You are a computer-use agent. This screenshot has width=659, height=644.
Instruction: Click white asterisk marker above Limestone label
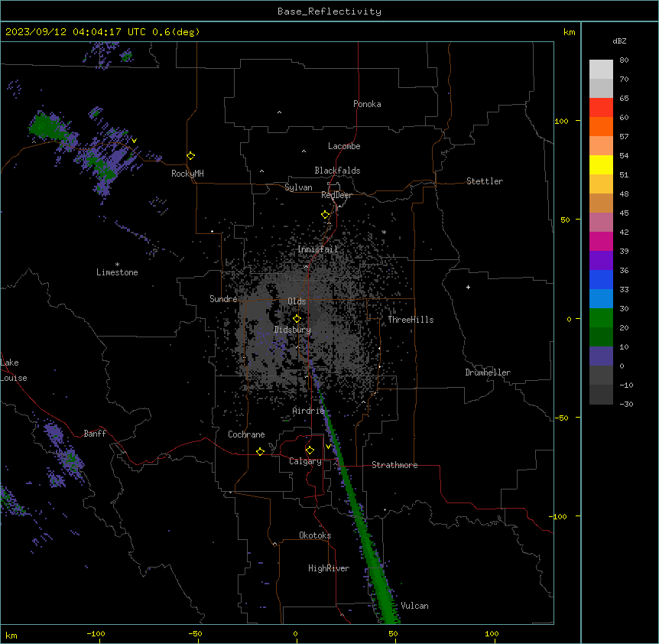(117, 265)
